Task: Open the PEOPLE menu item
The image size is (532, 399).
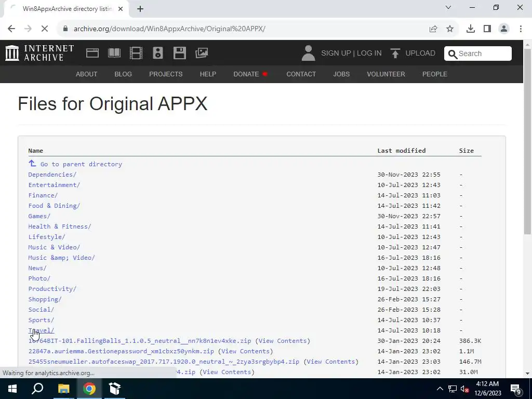Action: click(435, 74)
